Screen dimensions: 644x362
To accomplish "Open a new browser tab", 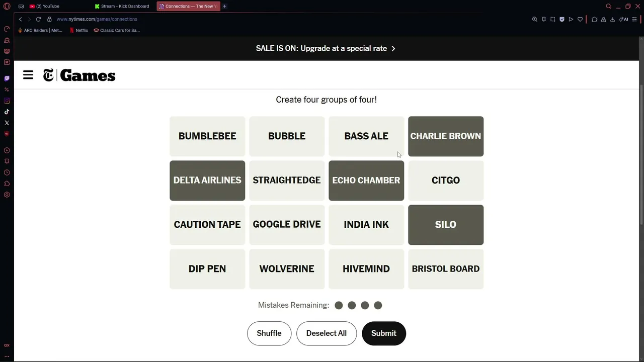I will point(224,6).
